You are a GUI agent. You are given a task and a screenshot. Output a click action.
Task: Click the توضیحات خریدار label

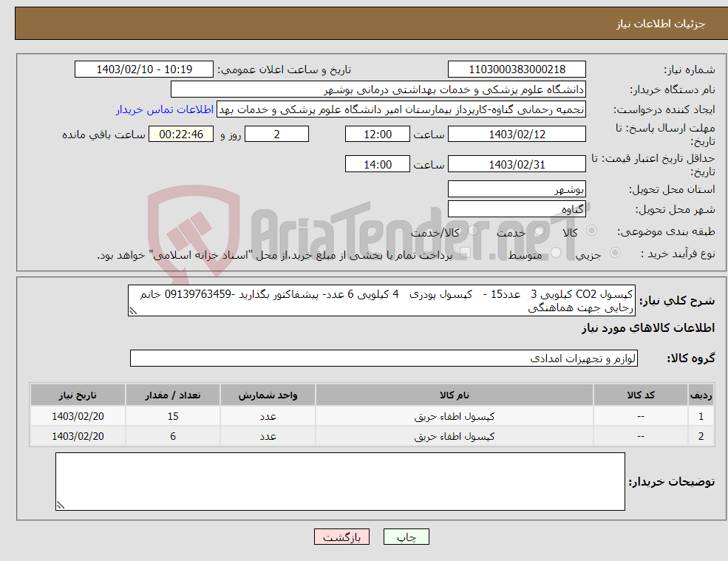tap(672, 482)
